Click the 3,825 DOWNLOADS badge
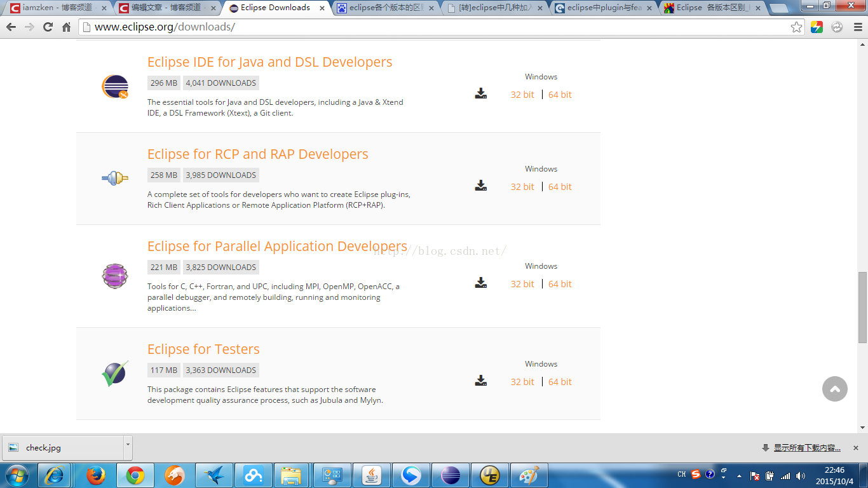868x488 pixels. click(221, 268)
